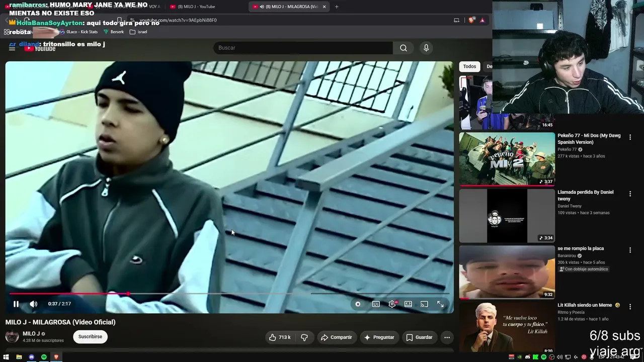The width and height of the screenshot is (644, 362).
Task: Submit search with magnifier icon
Action: [x=404, y=48]
